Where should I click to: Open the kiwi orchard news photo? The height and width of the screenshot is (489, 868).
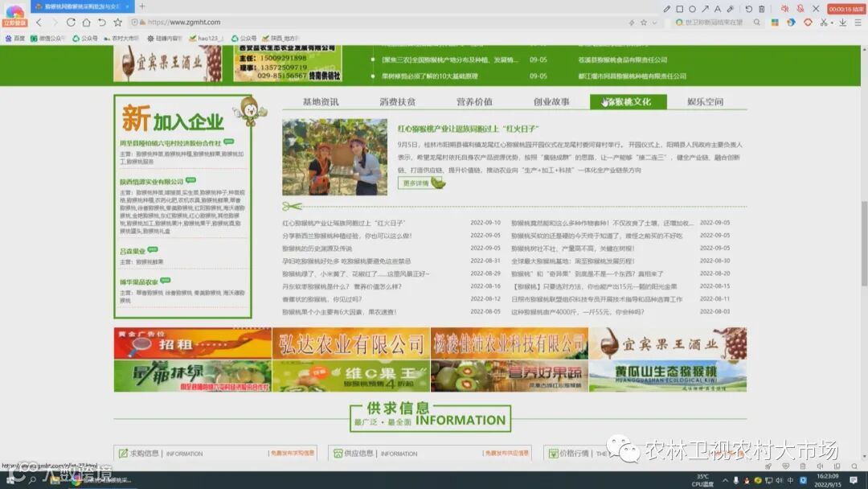pyautogui.click(x=335, y=157)
